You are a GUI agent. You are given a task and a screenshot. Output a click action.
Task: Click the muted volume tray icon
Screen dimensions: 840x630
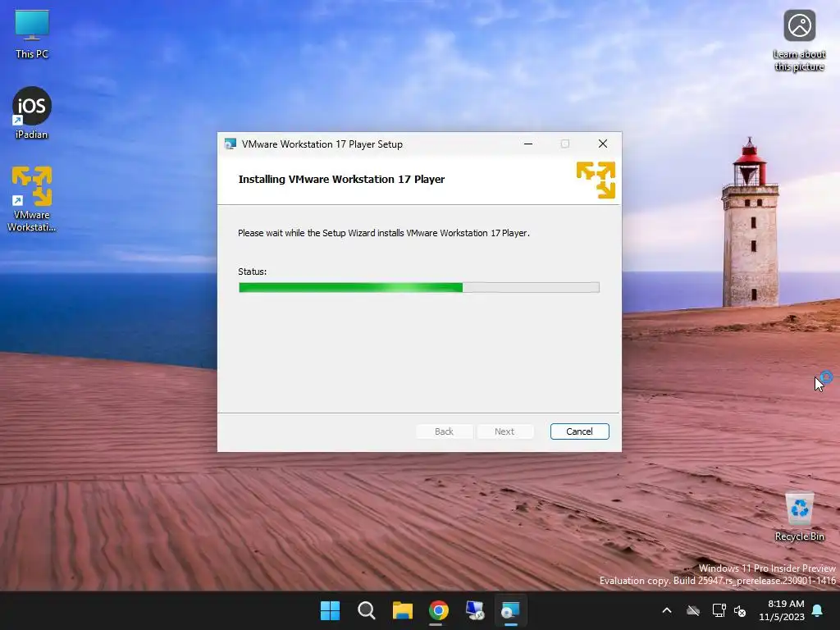pyautogui.click(x=741, y=610)
